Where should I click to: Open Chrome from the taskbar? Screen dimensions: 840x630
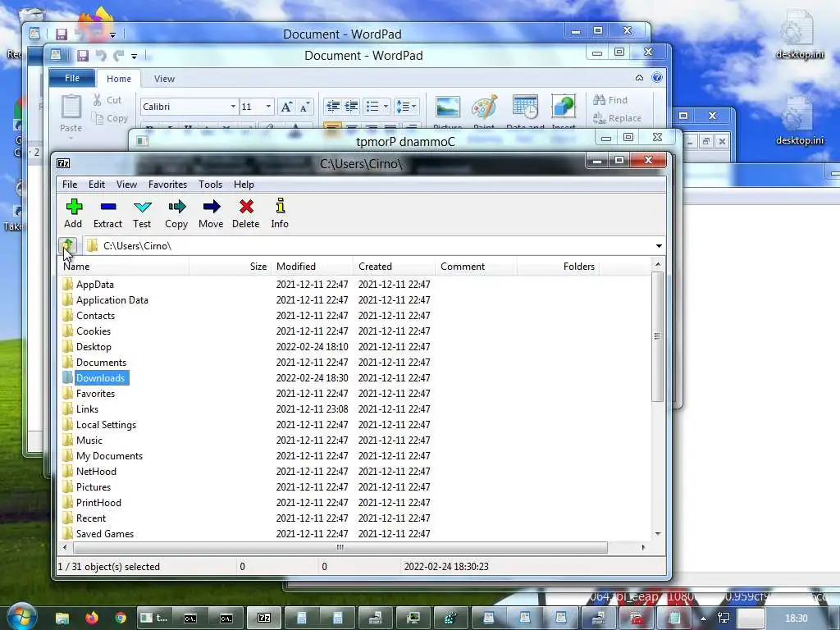click(x=121, y=618)
